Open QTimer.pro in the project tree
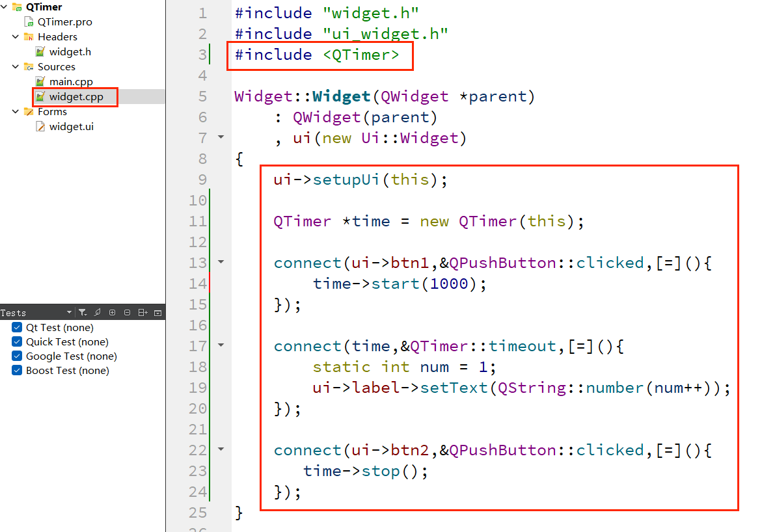The height and width of the screenshot is (532, 762). pyautogui.click(x=65, y=22)
